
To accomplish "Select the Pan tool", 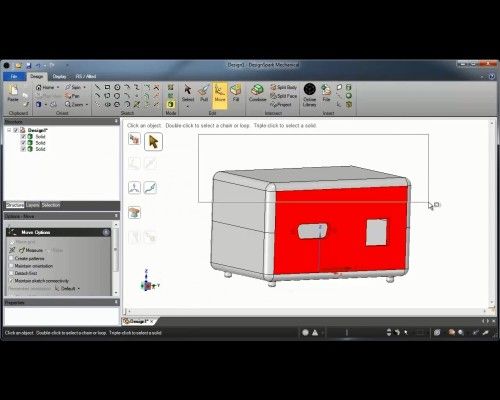I will [x=72, y=96].
